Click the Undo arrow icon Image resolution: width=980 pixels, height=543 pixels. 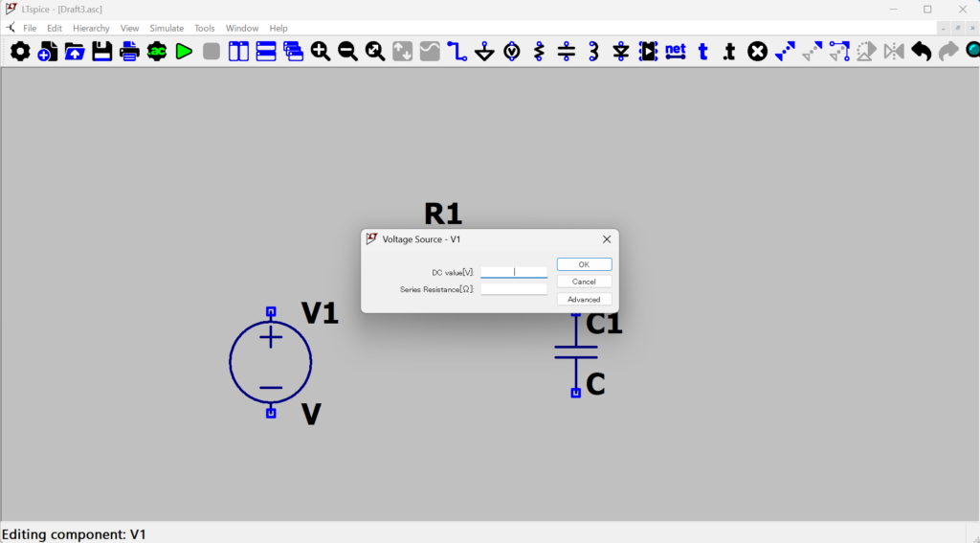coord(921,51)
